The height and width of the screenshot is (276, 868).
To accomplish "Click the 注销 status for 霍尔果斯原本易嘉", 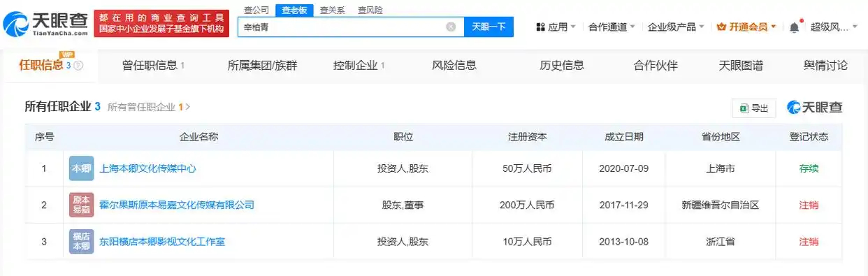I will coord(809,205).
